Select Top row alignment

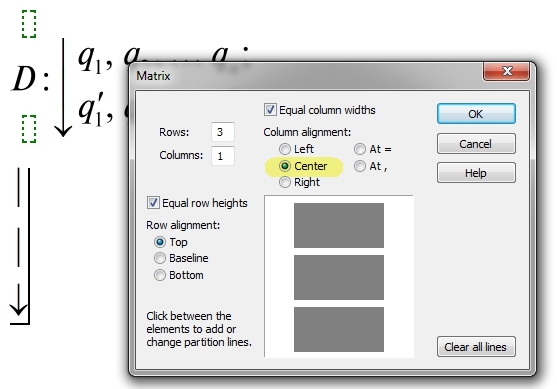point(160,242)
